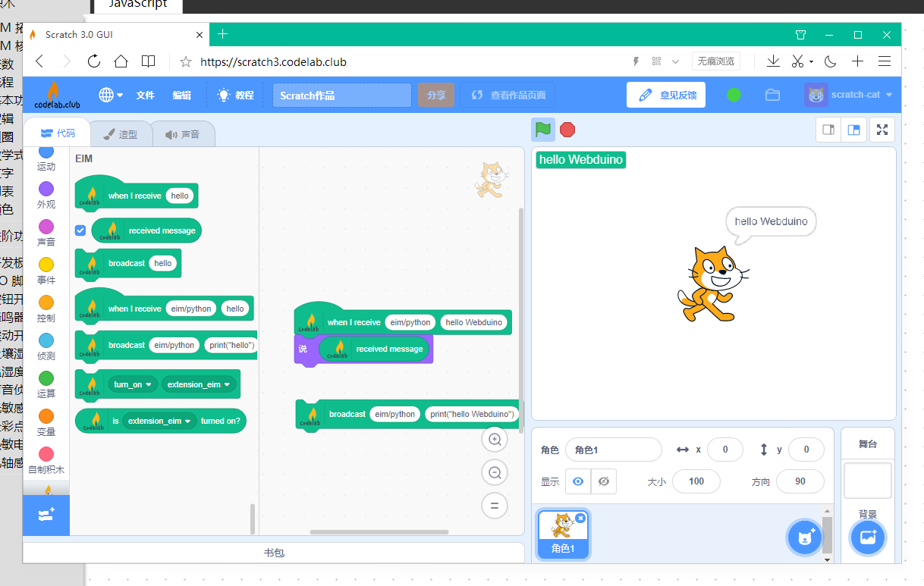Screen dimensions: 924x586
Task: Open 教程 tutorials
Action: [236, 96]
